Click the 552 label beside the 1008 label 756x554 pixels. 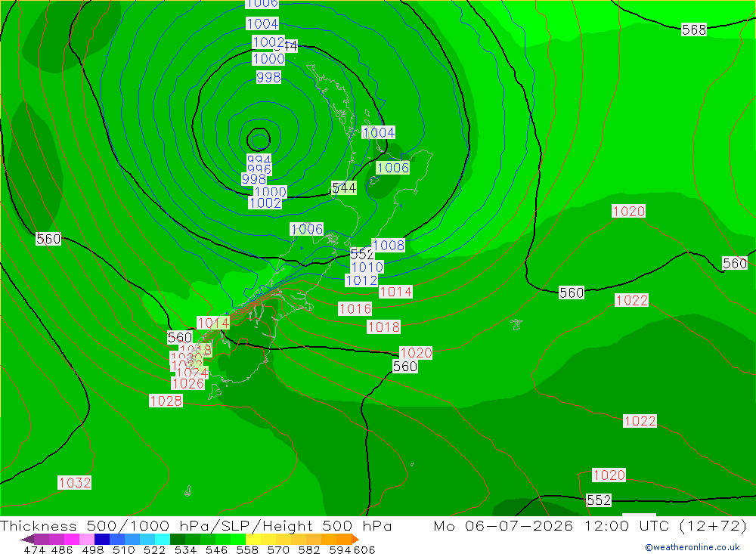(361, 254)
